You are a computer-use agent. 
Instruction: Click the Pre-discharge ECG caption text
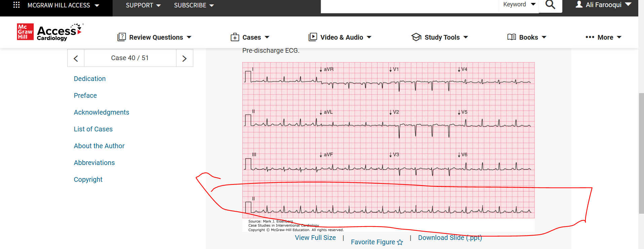coord(271,50)
